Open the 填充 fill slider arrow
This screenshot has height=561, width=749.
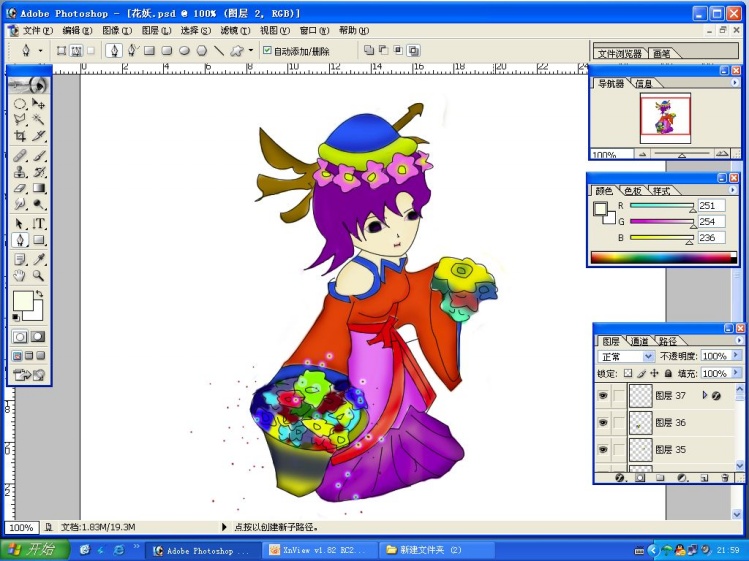[736, 373]
